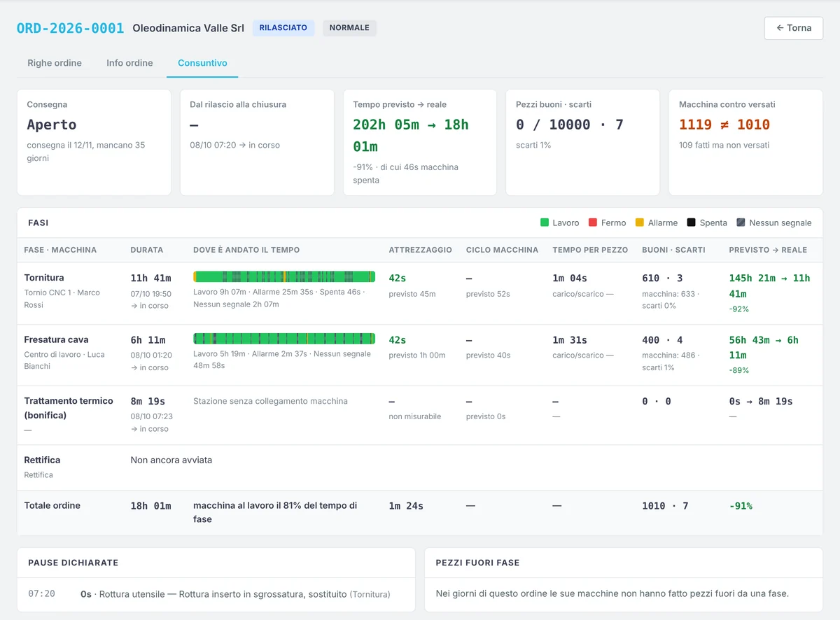Click the FASE · MACCHINA column header
This screenshot has height=620, width=840.
point(60,250)
